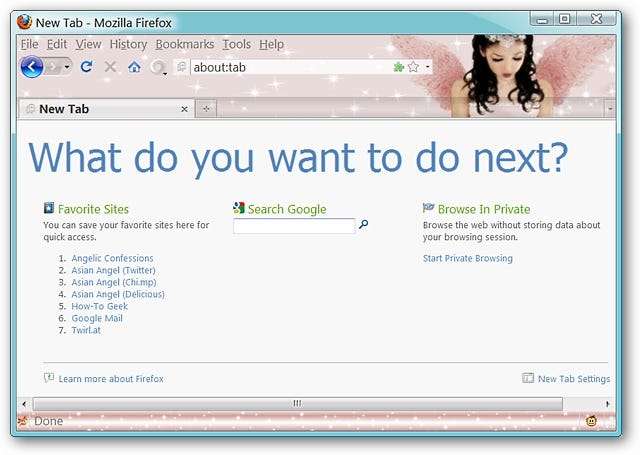Open the New Tab Settings link

pos(574,379)
